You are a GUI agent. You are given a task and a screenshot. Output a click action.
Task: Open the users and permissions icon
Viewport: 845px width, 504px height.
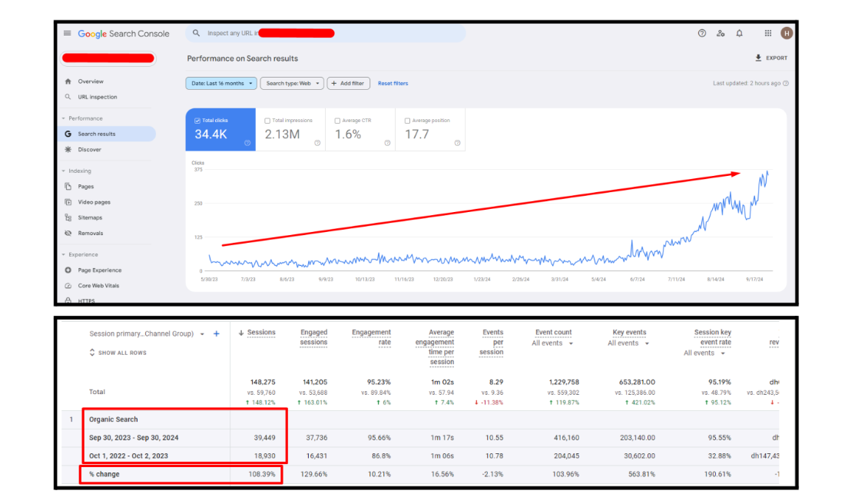721,33
